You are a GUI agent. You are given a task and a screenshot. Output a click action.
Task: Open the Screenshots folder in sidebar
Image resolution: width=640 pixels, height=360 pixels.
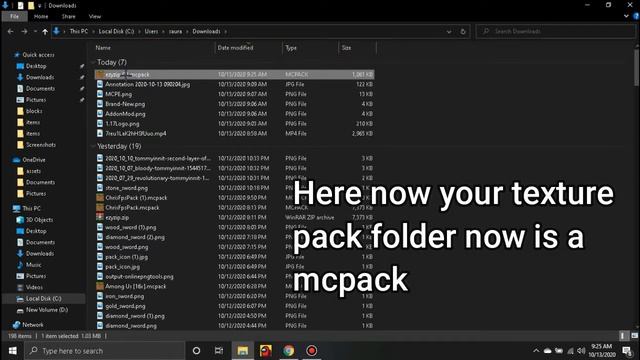41,145
